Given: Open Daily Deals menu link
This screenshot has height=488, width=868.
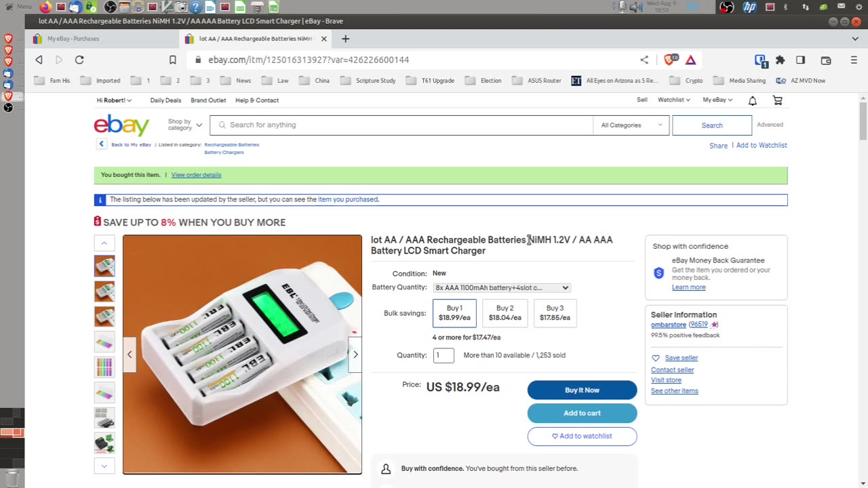Looking at the screenshot, I should point(165,100).
